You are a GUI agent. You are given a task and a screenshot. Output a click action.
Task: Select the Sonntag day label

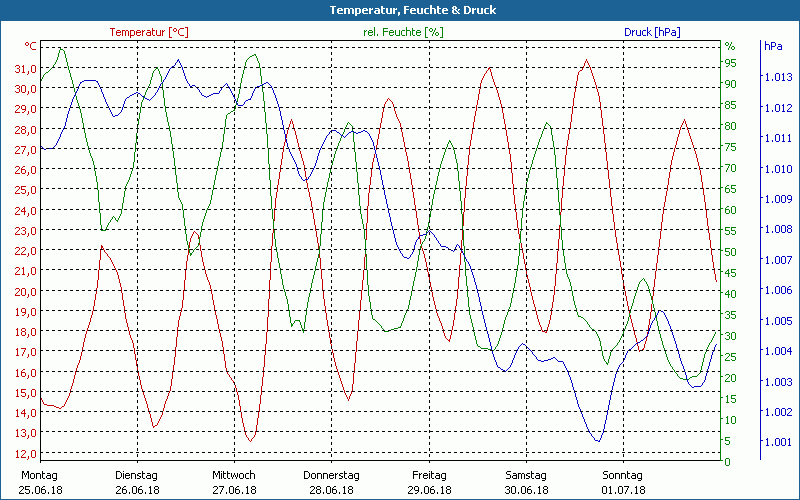[x=622, y=475]
